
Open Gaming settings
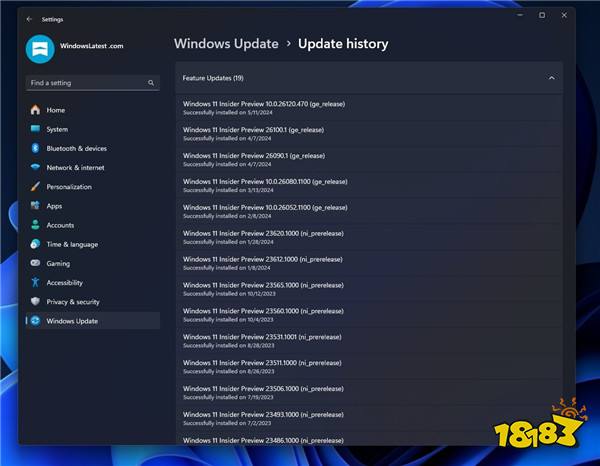click(x=93, y=263)
